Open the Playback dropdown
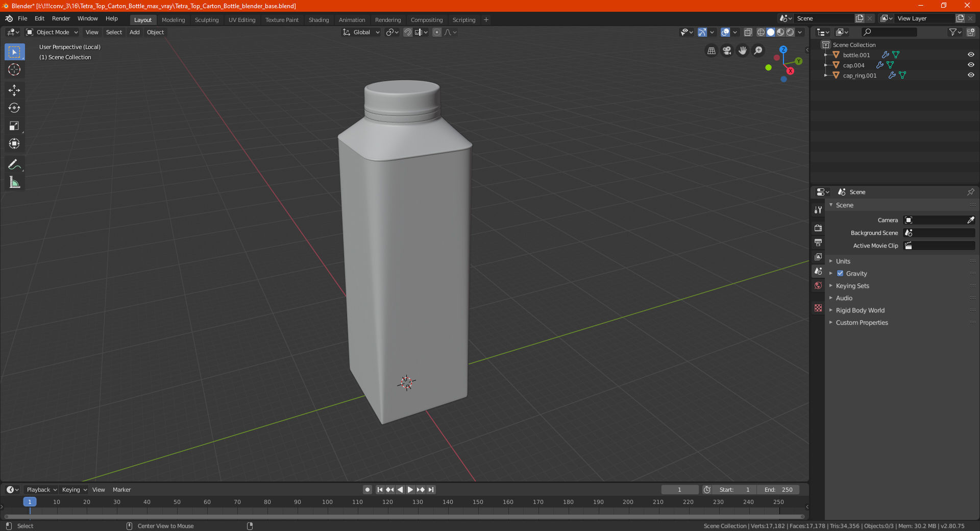Viewport: 980px width, 531px height. click(41, 490)
